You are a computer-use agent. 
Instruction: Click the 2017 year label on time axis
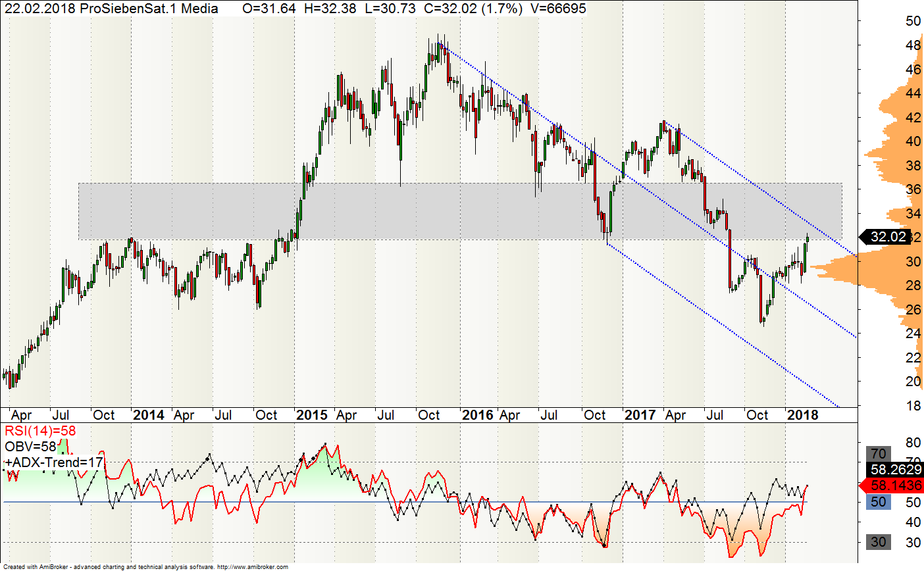(640, 415)
